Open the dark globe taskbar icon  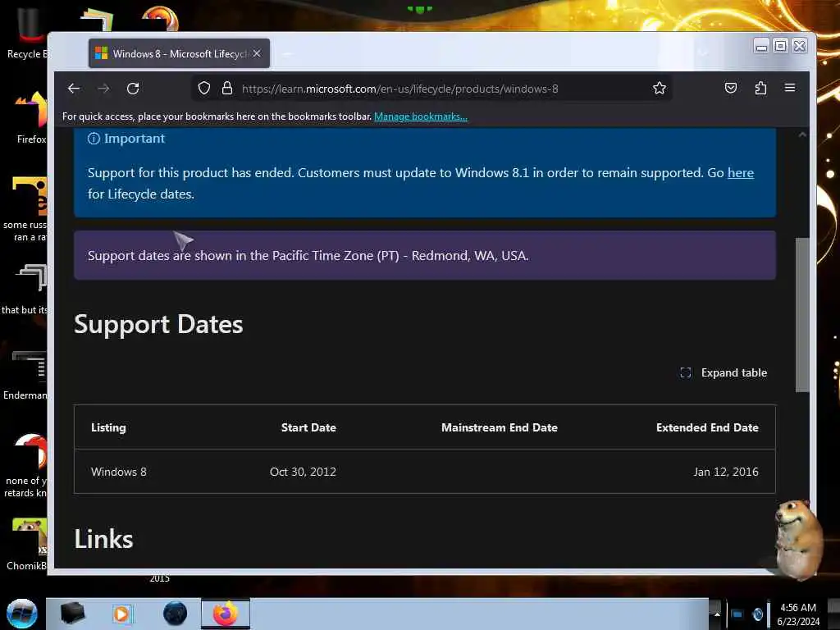176,614
